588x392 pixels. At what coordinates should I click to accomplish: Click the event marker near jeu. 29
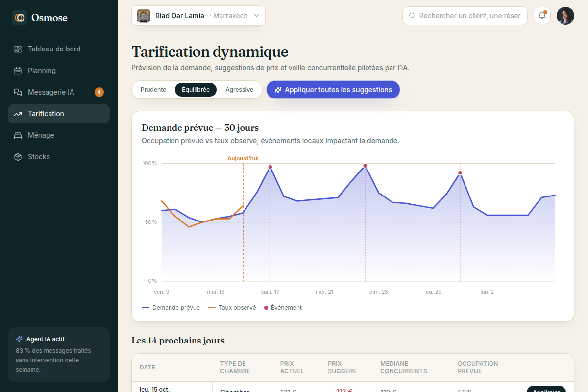[x=460, y=172]
